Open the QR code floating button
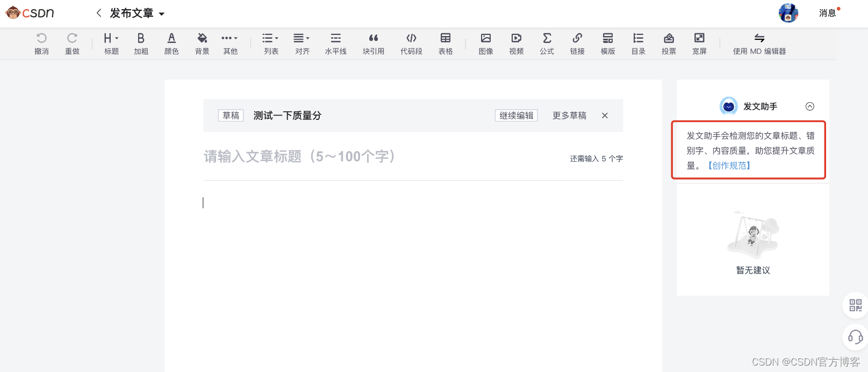Image resolution: width=868 pixels, height=372 pixels. [x=855, y=305]
